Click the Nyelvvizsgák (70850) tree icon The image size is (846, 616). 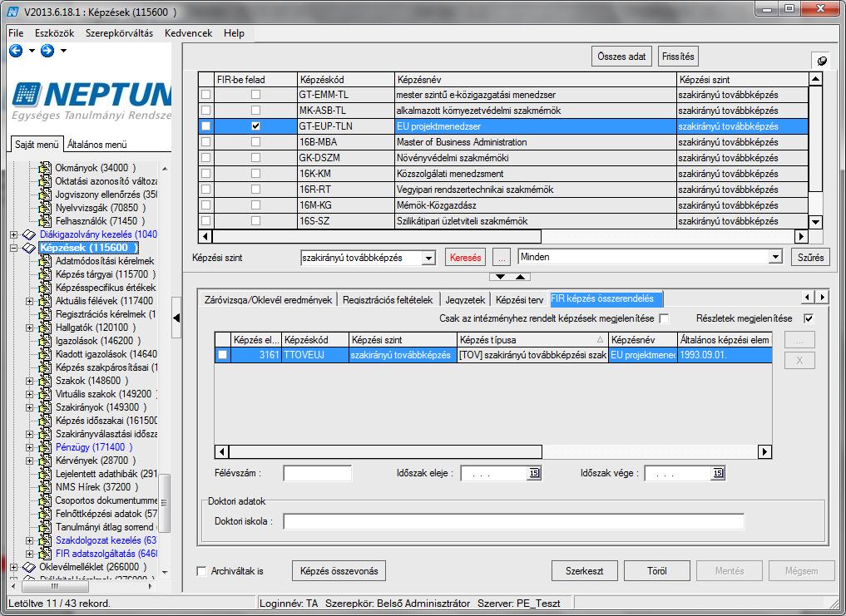click(45, 208)
